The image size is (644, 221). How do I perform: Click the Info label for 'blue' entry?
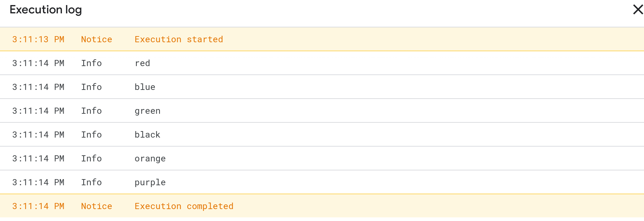pyautogui.click(x=91, y=87)
